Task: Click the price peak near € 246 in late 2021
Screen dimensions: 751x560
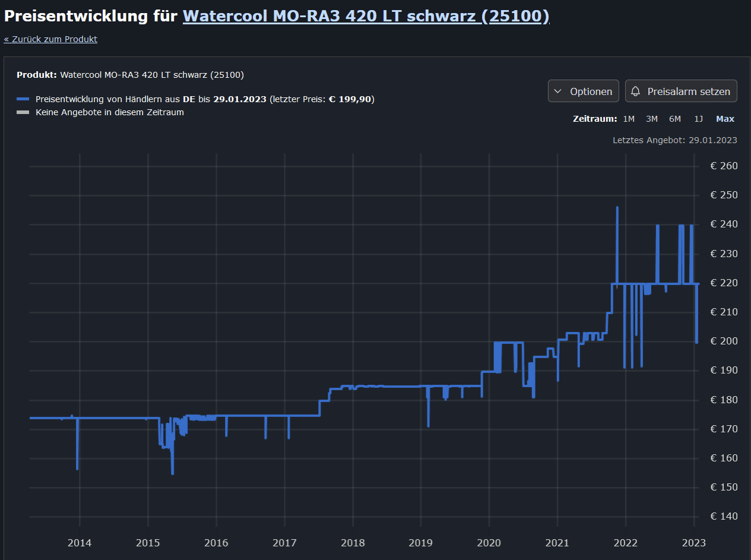Action: pos(617,208)
